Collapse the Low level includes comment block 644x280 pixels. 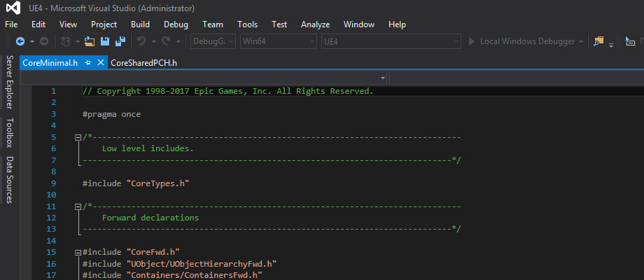click(78, 137)
